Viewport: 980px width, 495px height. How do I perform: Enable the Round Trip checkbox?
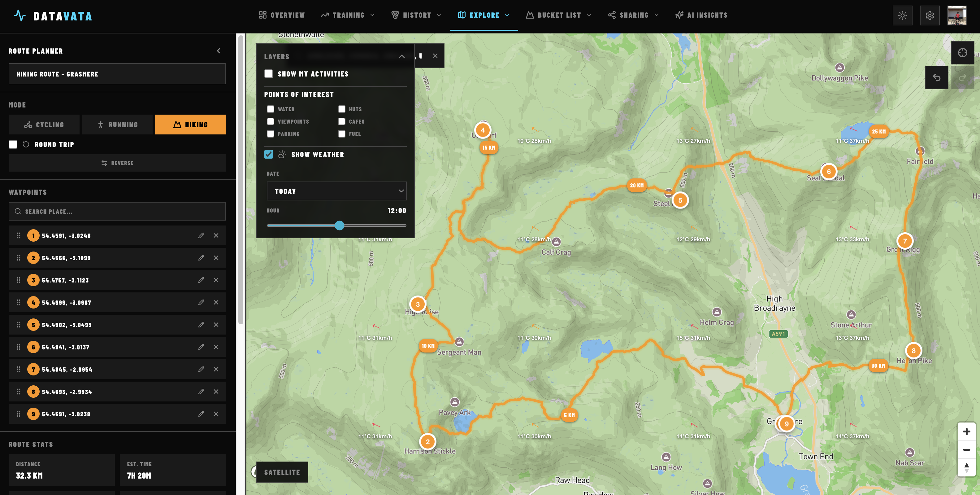[13, 145]
